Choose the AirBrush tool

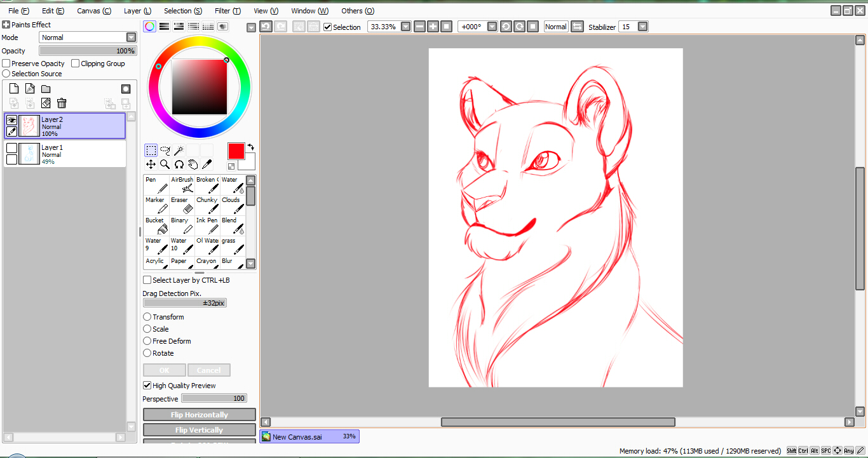tap(182, 185)
